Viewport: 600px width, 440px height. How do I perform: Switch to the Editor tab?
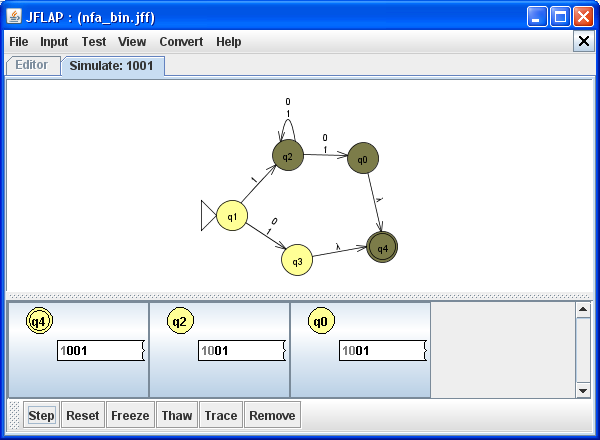31,65
